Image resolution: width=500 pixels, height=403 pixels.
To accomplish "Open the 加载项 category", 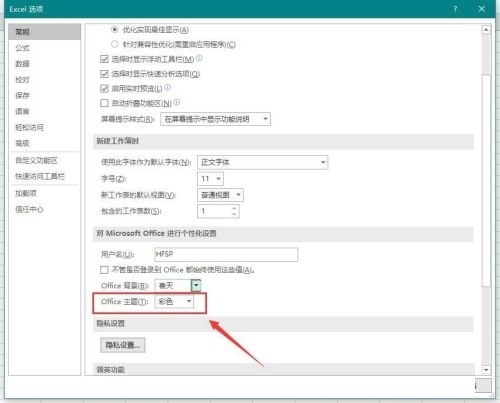I will [26, 193].
